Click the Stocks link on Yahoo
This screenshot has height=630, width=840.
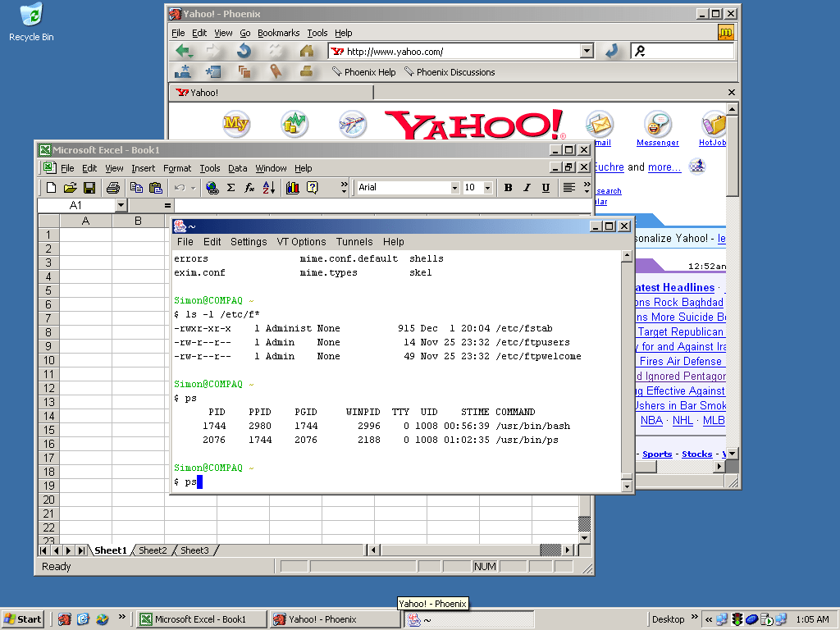[x=697, y=454]
